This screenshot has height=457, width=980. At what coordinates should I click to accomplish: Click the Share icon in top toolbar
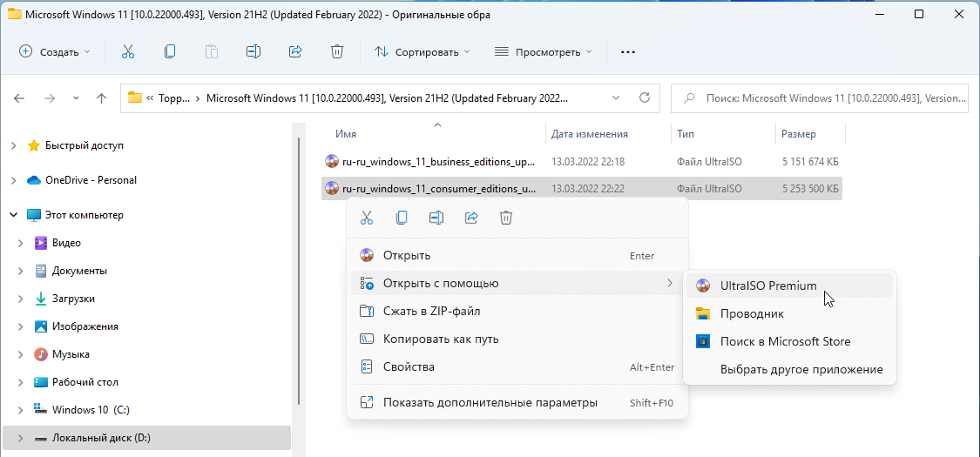tap(295, 52)
